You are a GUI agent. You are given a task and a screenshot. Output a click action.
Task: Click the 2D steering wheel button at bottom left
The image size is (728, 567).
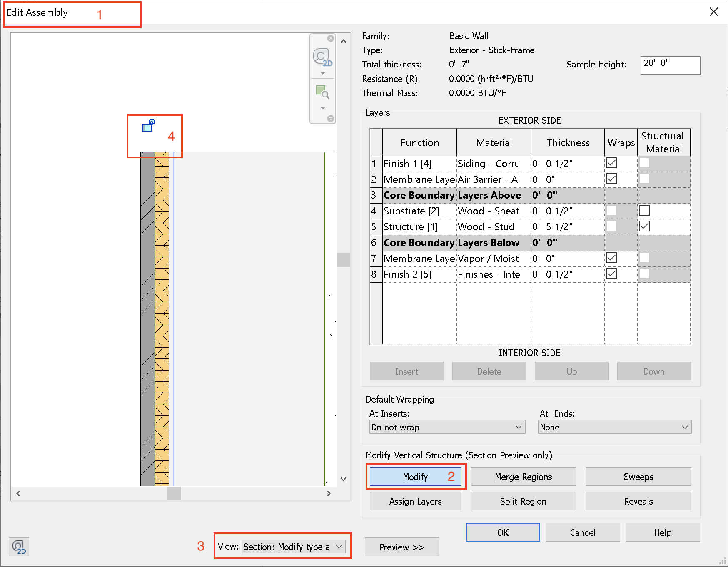(x=19, y=547)
